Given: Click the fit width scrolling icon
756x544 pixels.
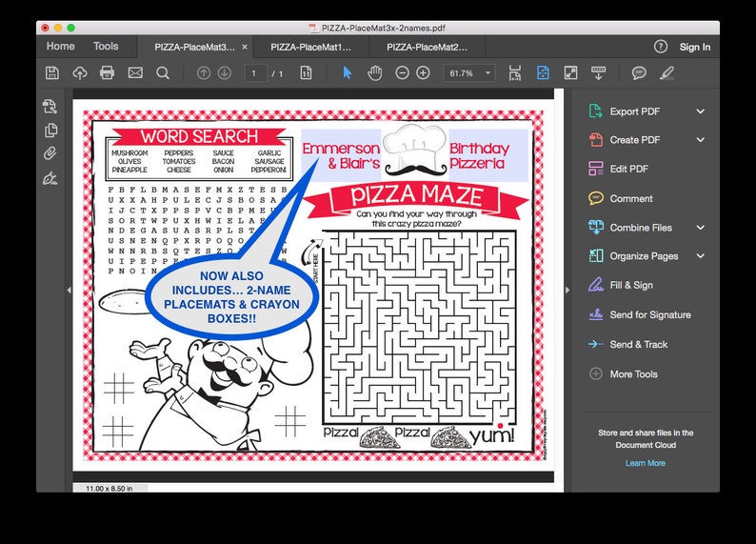Looking at the screenshot, I should [515, 72].
